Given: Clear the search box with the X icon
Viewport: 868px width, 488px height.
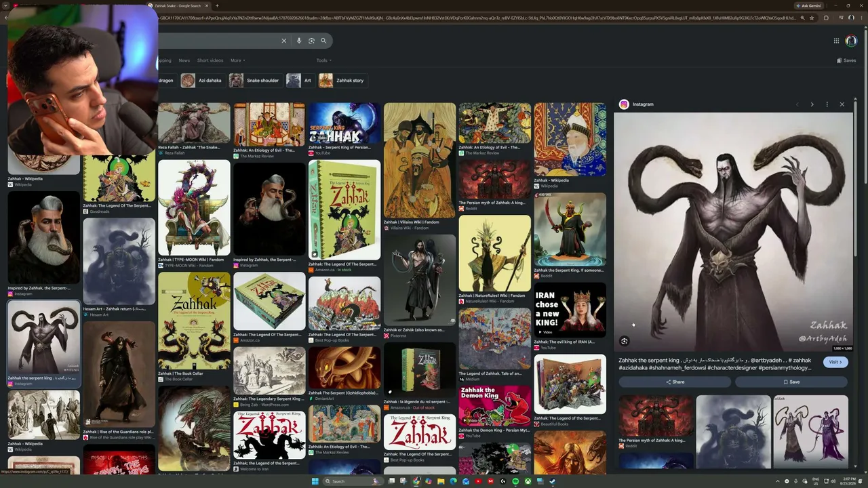Looking at the screenshot, I should click(x=284, y=41).
